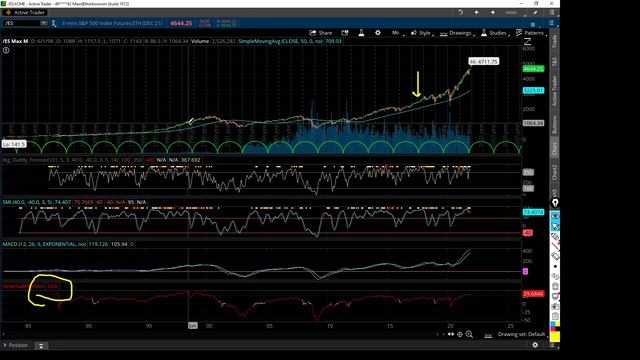The width and height of the screenshot is (640, 360).
Task: Select the pointer cursor tool
Action: point(555,226)
